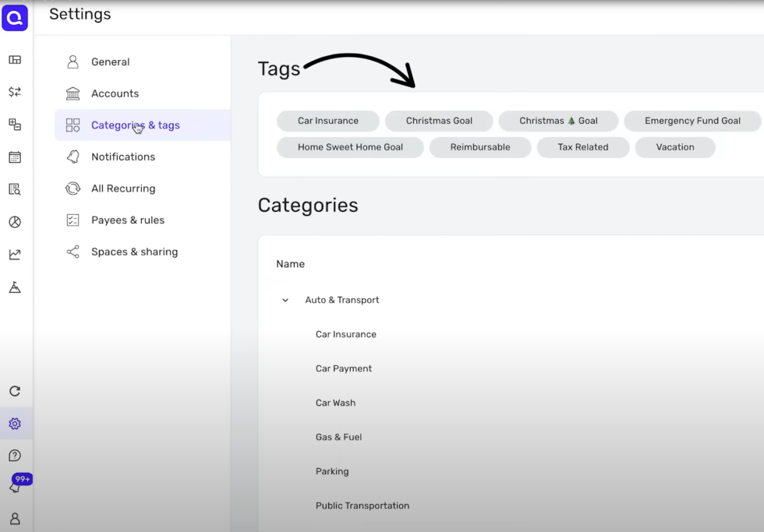Open the pie chart icon in the left rail
Screen dimensions: 764x532
[15, 222]
